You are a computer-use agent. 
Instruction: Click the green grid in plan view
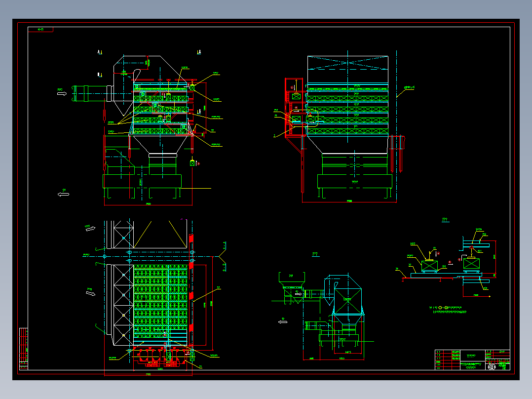[160, 302]
